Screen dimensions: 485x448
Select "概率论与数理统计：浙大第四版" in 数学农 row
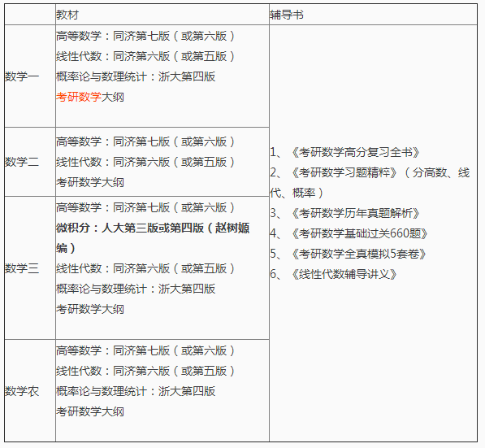pyautogui.click(x=136, y=391)
